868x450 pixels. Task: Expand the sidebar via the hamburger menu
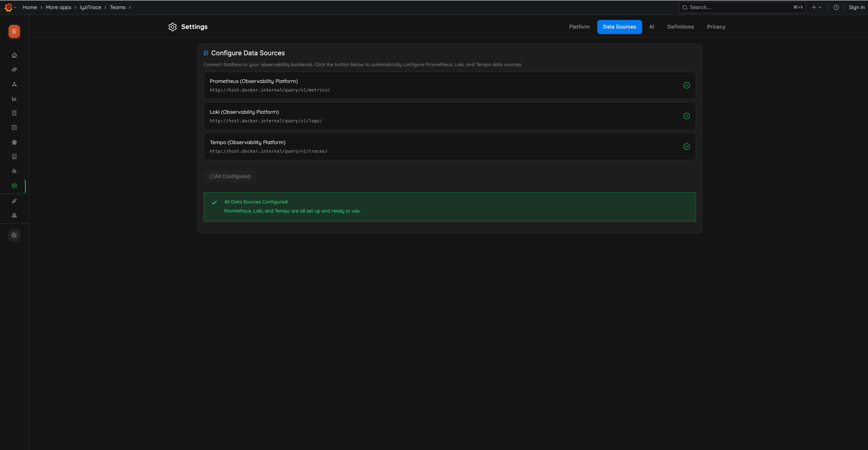[14, 32]
